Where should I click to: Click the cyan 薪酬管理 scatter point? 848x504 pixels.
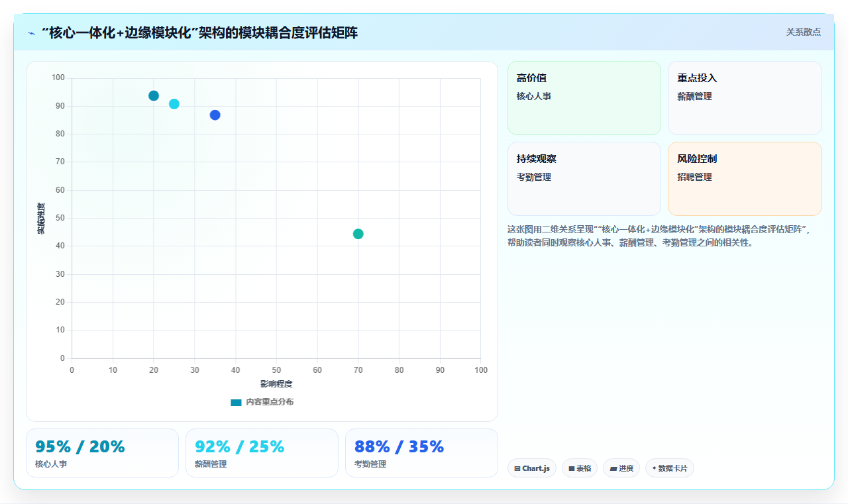(x=174, y=104)
